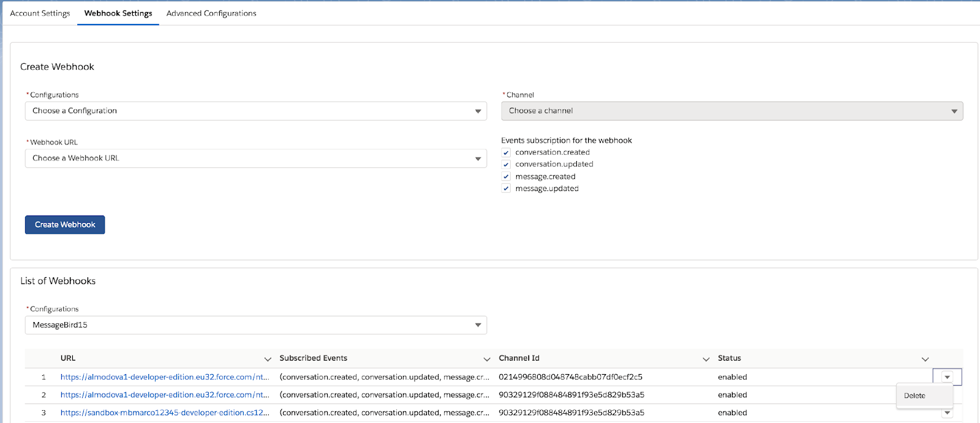980x423 pixels.
Task: Open the first almodova1 webhook URL link
Action: point(165,377)
